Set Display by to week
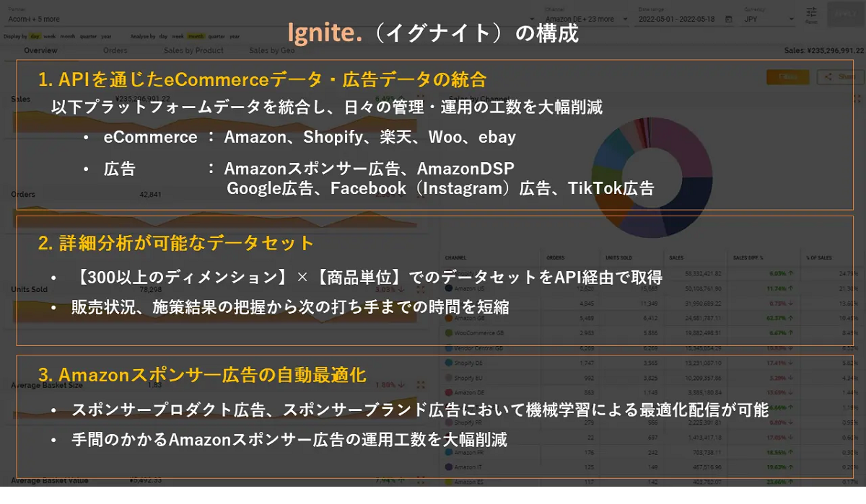 pyautogui.click(x=50, y=35)
